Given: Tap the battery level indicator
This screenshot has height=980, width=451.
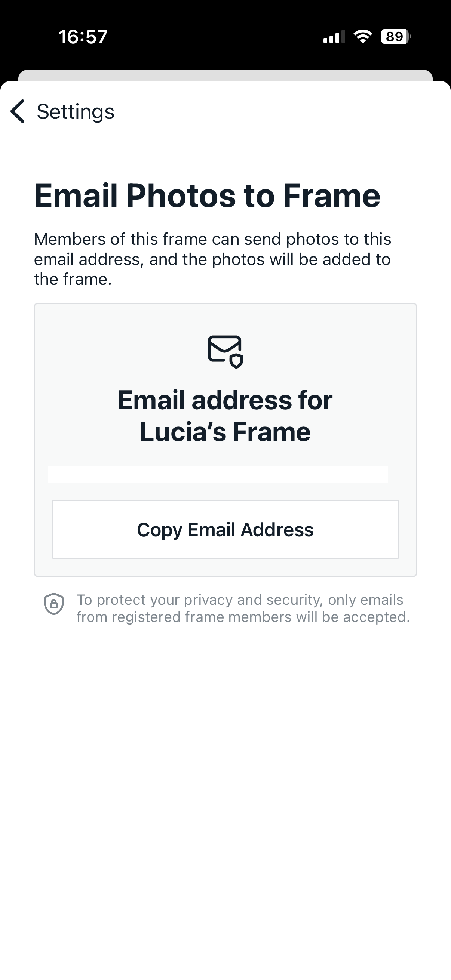Looking at the screenshot, I should 395,37.
